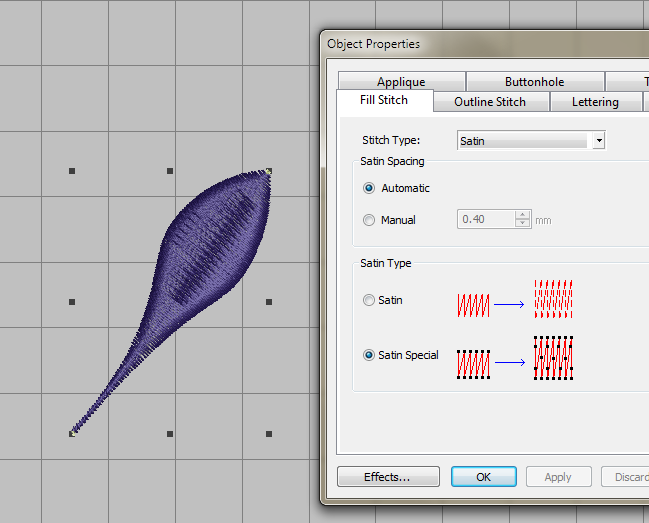
Task: Click the middle-left selection handle on canvas
Action: click(72, 302)
